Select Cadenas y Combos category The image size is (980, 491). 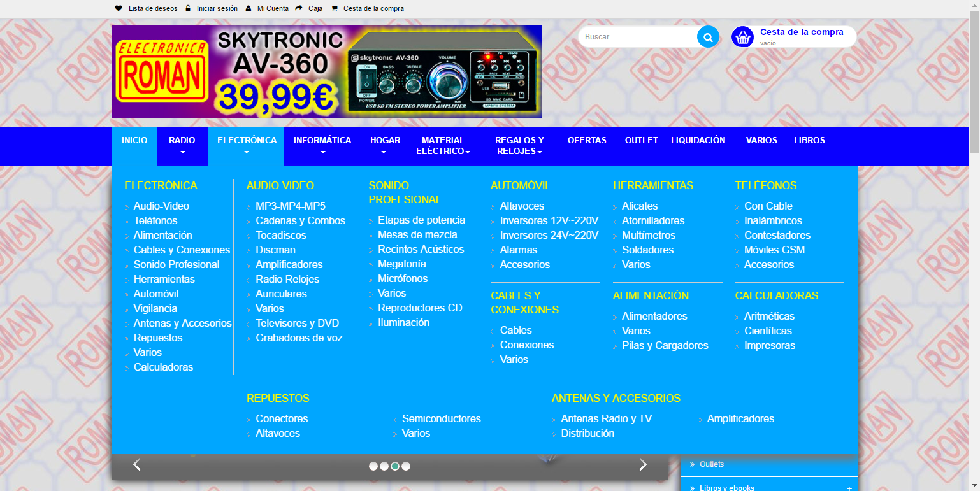[301, 220]
